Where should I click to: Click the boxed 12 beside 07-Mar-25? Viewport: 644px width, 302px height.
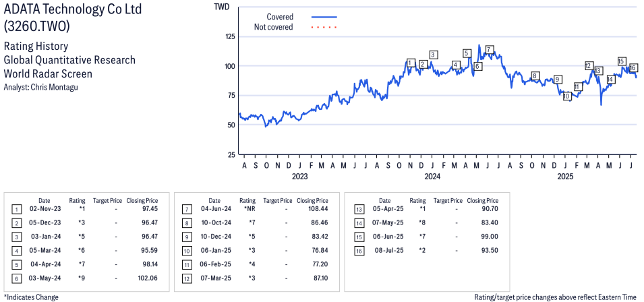click(x=187, y=278)
